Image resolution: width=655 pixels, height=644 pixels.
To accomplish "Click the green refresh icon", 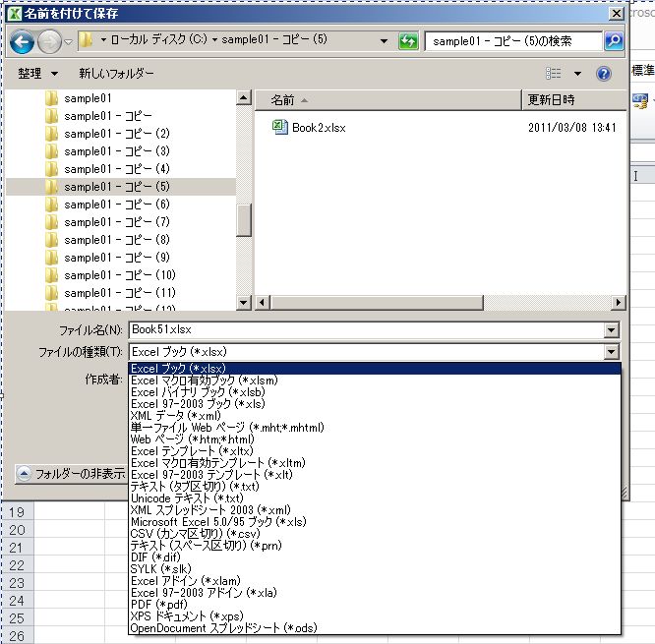I will [x=408, y=41].
